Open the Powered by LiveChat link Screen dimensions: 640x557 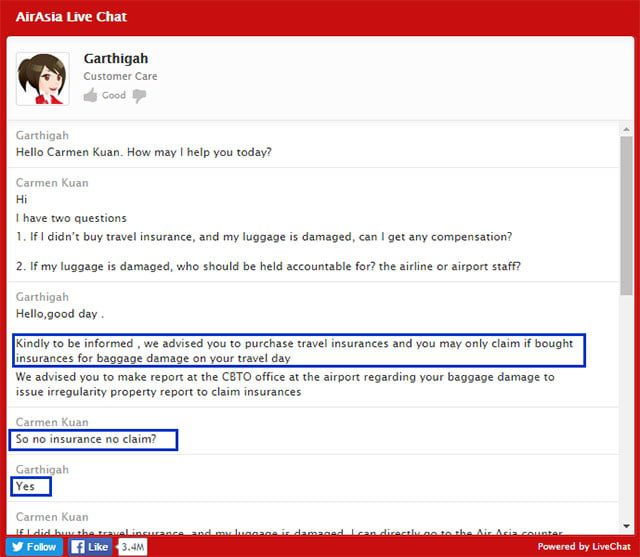click(x=584, y=546)
